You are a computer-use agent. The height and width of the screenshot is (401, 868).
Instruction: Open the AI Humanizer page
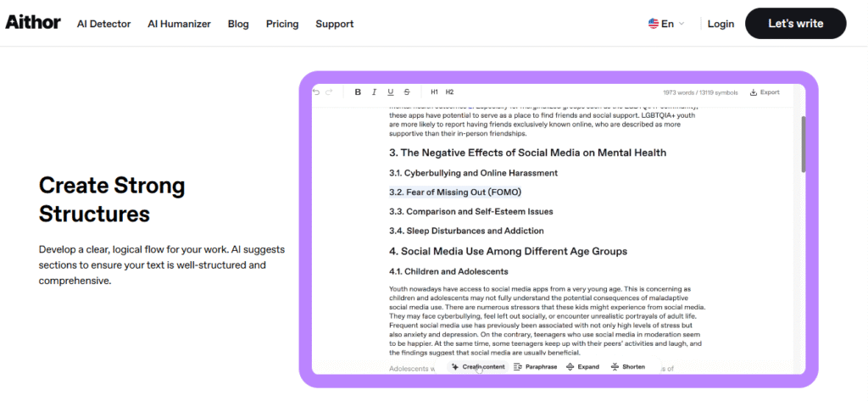point(179,24)
